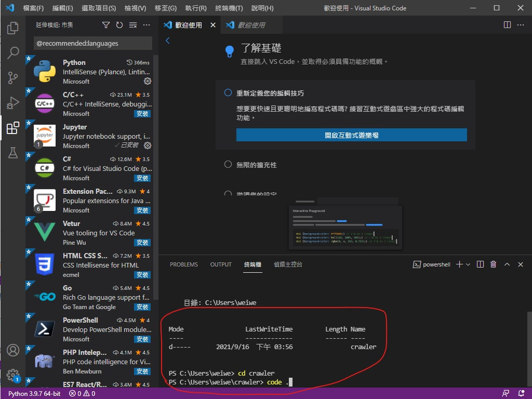The height and width of the screenshot is (399, 532).
Task: Open the Jupyter extension entry
Action: (89, 136)
